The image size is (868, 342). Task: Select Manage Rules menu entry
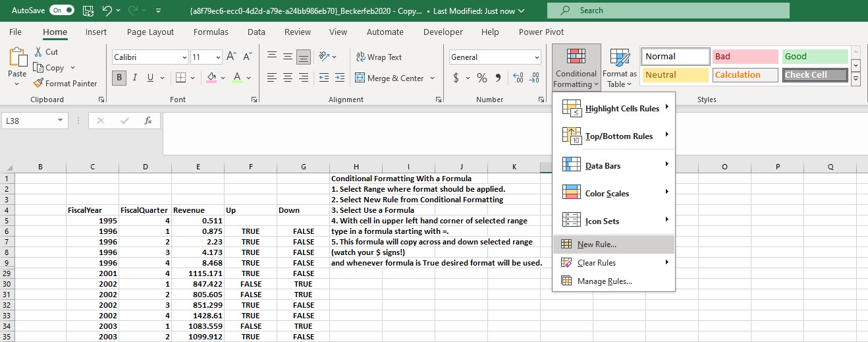coord(604,281)
